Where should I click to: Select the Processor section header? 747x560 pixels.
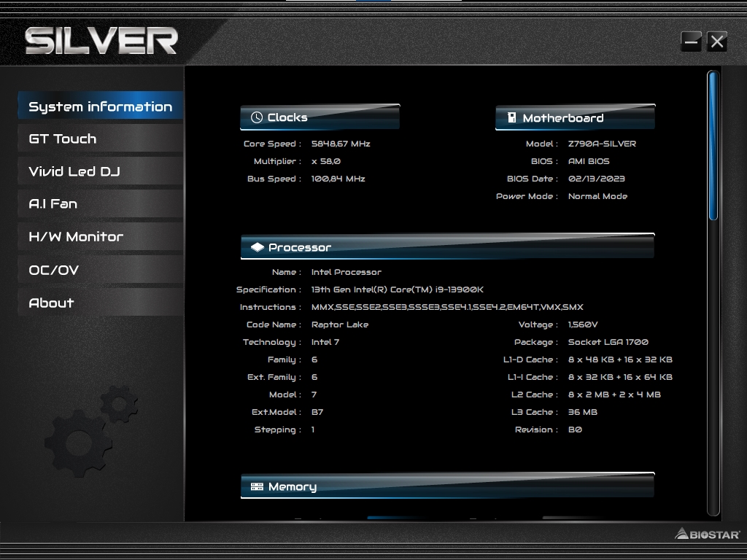[447, 246]
